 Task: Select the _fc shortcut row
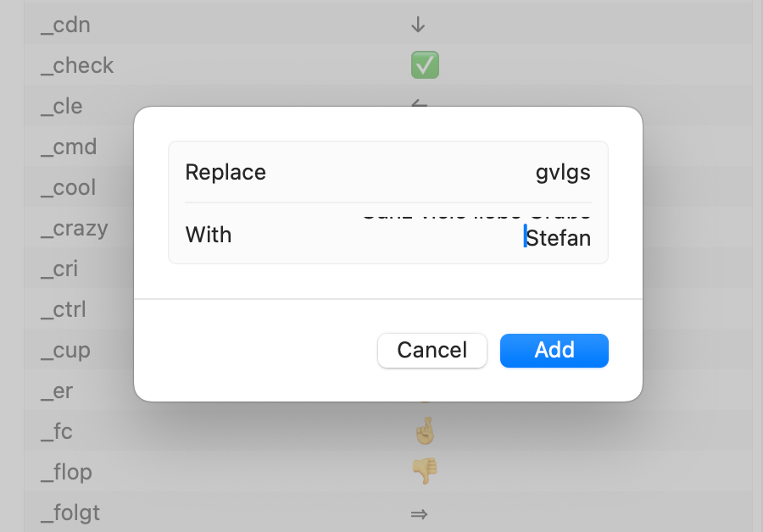pyautogui.click(x=387, y=431)
